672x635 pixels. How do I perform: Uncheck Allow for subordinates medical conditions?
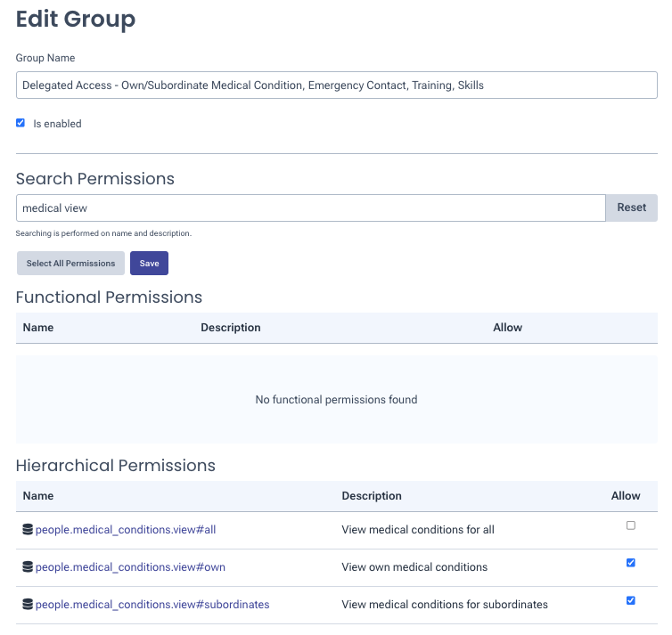pos(631,600)
